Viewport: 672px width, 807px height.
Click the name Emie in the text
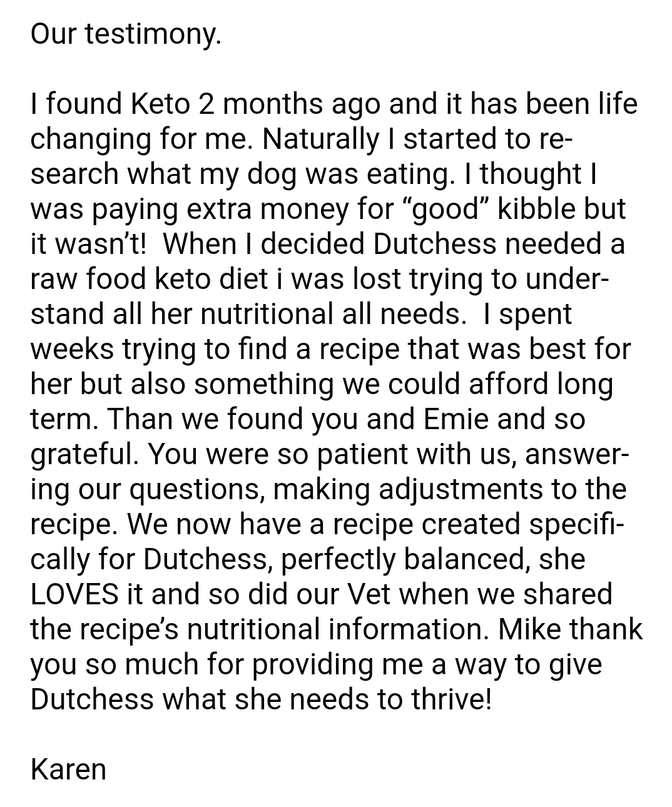click(456, 419)
